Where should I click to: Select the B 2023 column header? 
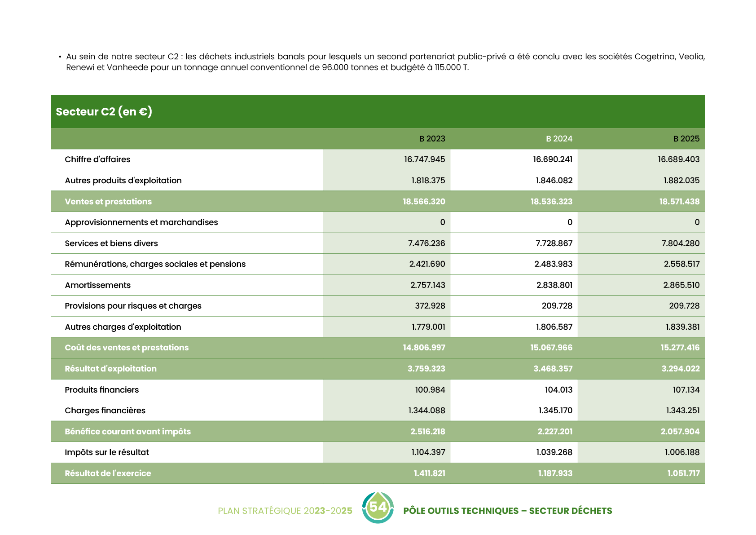pyautogui.click(x=432, y=139)
